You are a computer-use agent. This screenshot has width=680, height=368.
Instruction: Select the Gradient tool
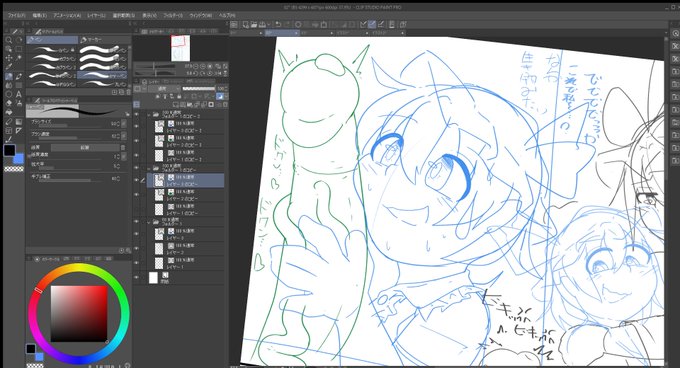point(19,122)
